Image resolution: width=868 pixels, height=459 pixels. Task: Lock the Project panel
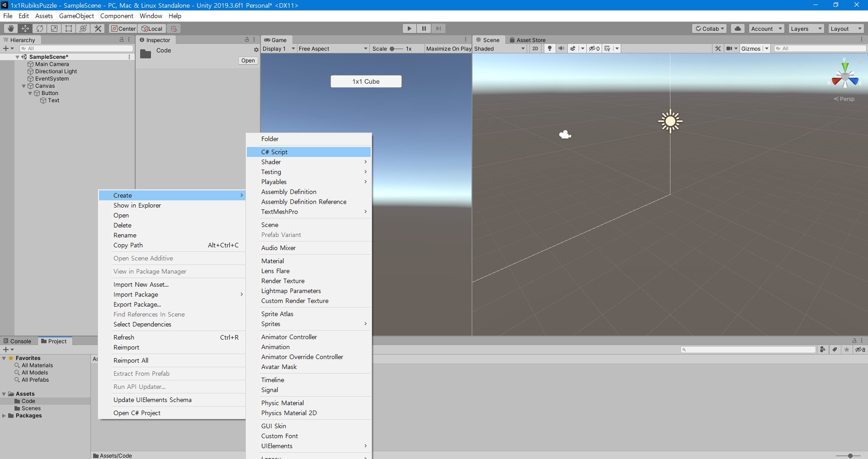coord(854,341)
